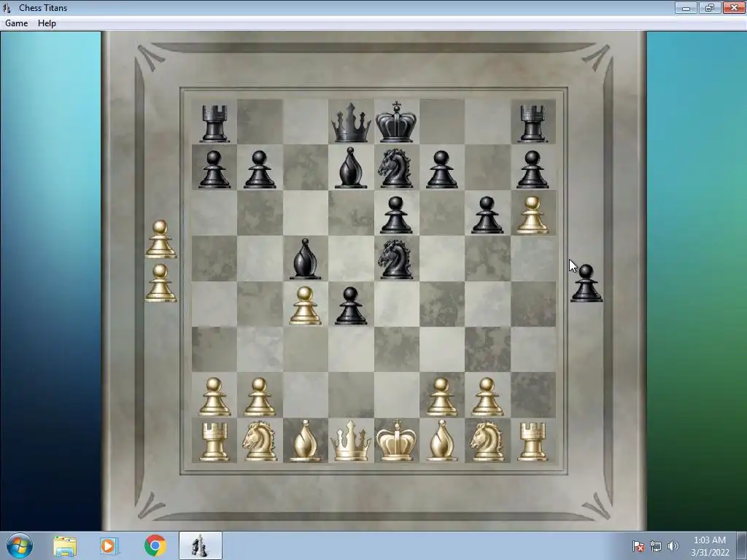This screenshot has height=560, width=747.
Task: Open Google Chrome from the taskbar
Action: 155,545
